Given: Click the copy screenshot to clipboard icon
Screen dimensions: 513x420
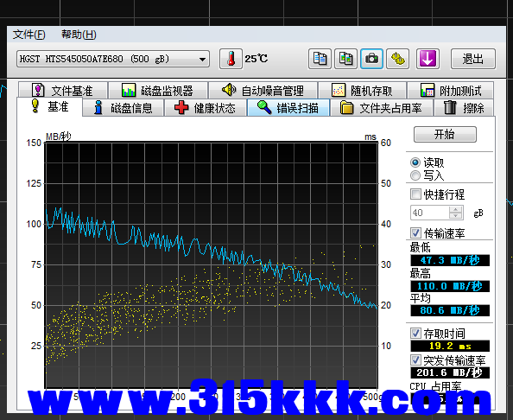Looking at the screenshot, I should [x=345, y=59].
